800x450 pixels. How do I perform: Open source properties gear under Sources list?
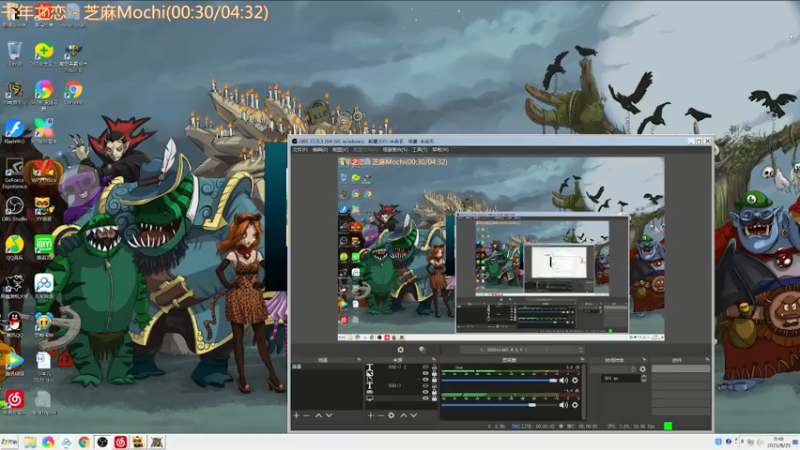click(x=391, y=415)
